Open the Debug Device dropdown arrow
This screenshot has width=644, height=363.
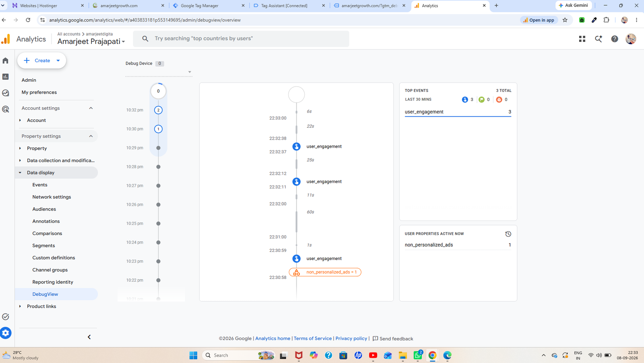coord(190,72)
